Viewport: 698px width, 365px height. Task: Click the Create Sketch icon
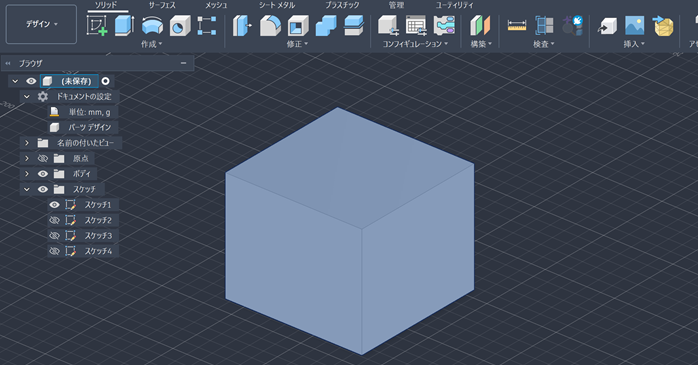click(97, 25)
